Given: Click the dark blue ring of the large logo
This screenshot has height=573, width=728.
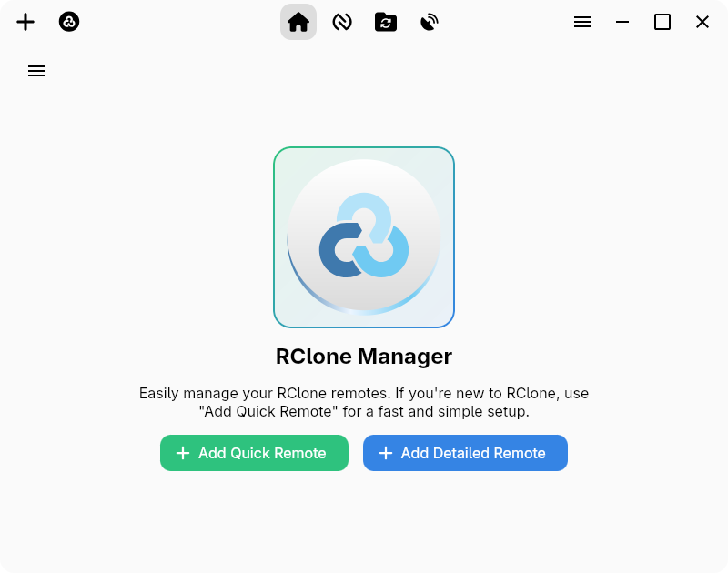Looking at the screenshot, I should [330, 255].
